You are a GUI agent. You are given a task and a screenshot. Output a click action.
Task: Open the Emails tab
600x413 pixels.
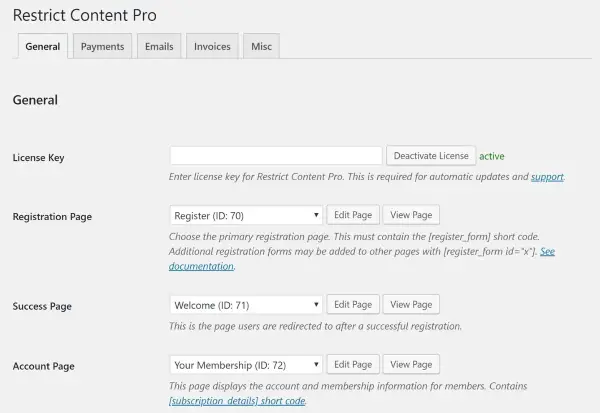tap(159, 46)
